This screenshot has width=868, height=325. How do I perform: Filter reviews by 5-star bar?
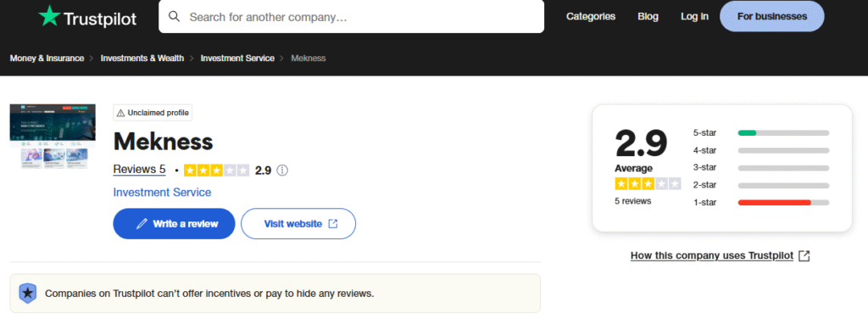(x=783, y=132)
